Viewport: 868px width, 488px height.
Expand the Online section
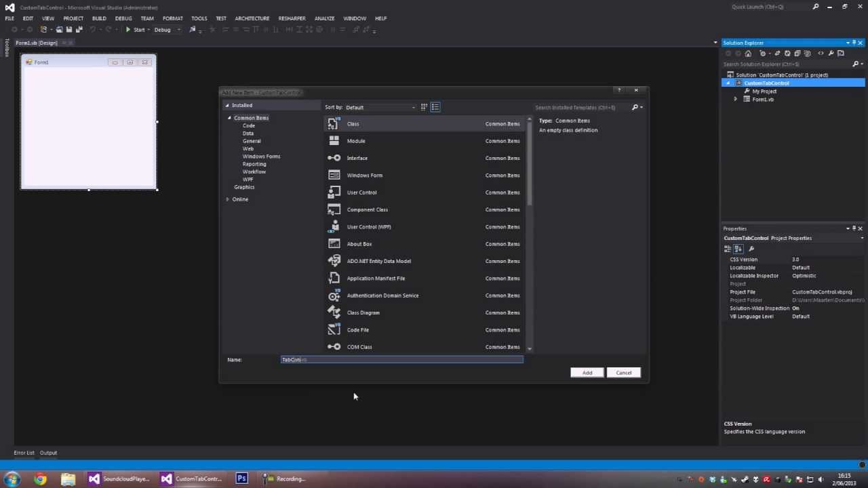tap(227, 199)
